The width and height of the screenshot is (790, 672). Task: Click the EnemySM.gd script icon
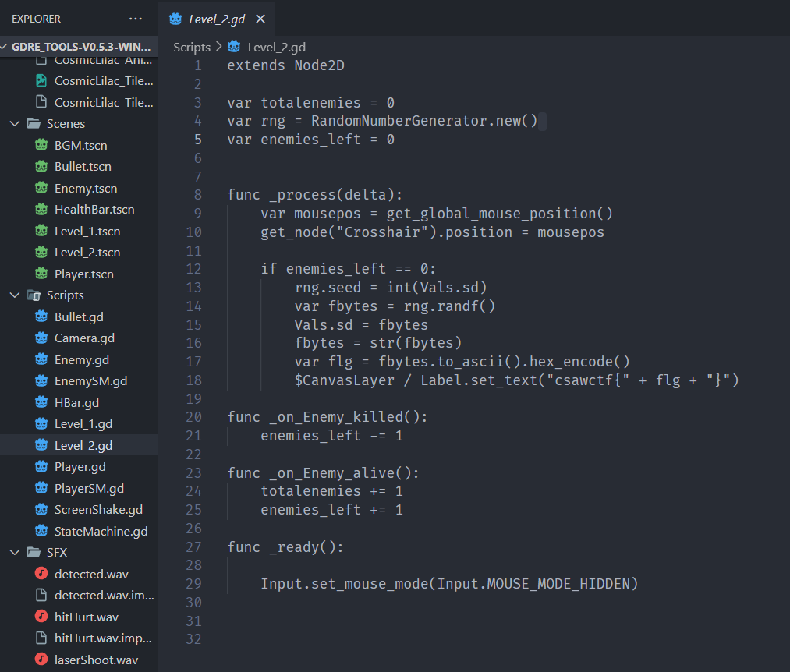point(41,380)
